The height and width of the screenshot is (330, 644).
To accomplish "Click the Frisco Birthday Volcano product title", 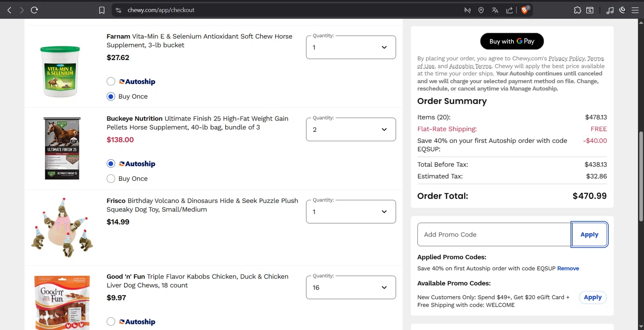I will (202, 205).
